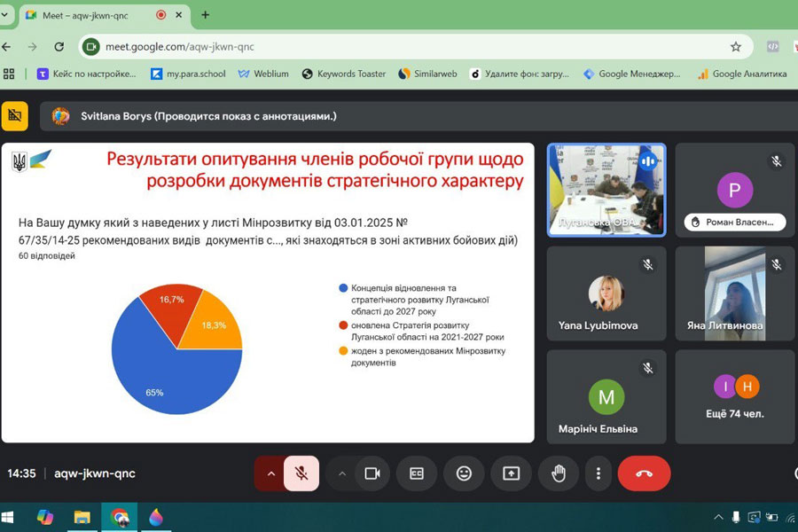The height and width of the screenshot is (532, 798).
Task: Open bookmark Удалите фон
Action: (519, 74)
